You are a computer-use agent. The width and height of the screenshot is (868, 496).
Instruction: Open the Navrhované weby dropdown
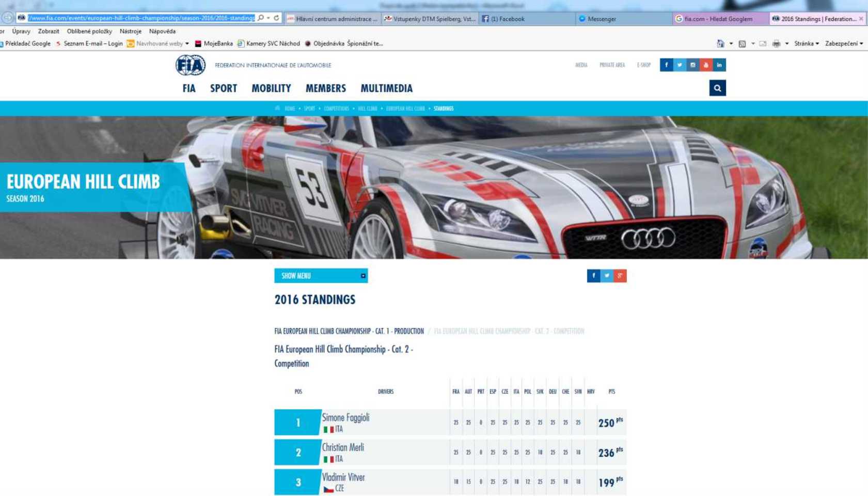pyautogui.click(x=159, y=44)
